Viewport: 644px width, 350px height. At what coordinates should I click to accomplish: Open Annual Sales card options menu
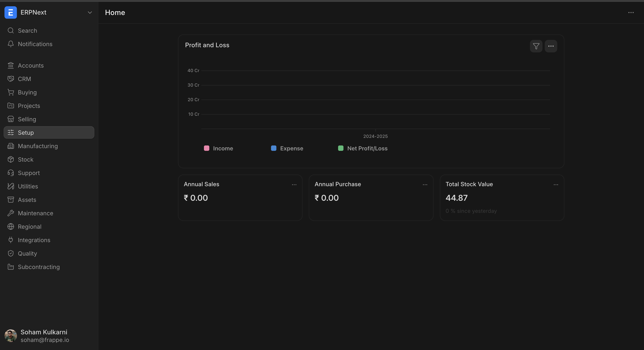[294, 185]
